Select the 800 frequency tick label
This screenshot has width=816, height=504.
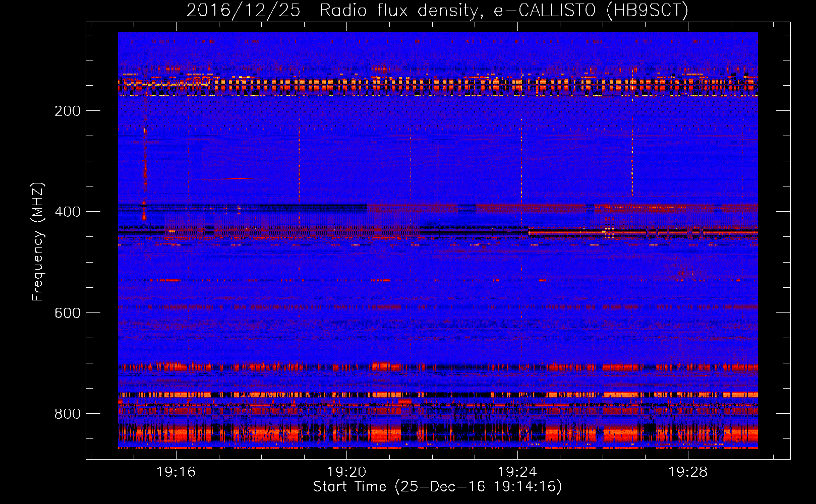[68, 414]
